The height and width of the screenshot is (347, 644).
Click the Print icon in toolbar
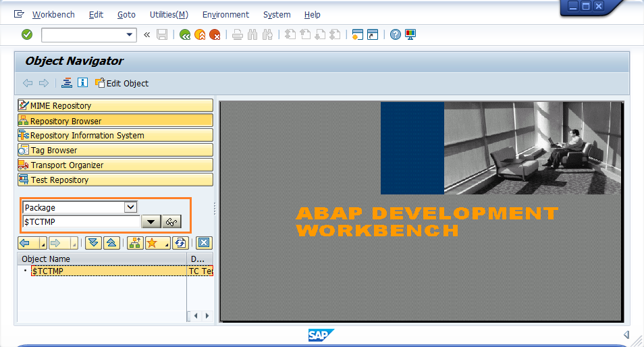pyautogui.click(x=238, y=35)
